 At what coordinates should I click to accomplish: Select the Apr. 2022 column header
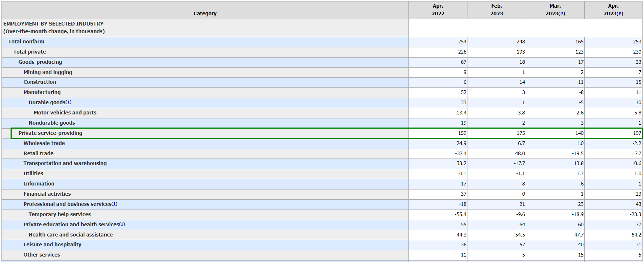[x=438, y=10]
